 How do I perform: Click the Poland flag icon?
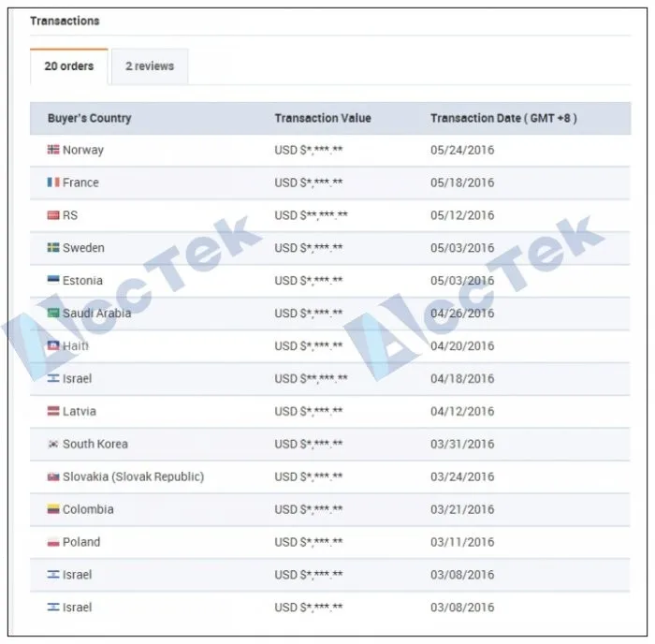(x=53, y=542)
